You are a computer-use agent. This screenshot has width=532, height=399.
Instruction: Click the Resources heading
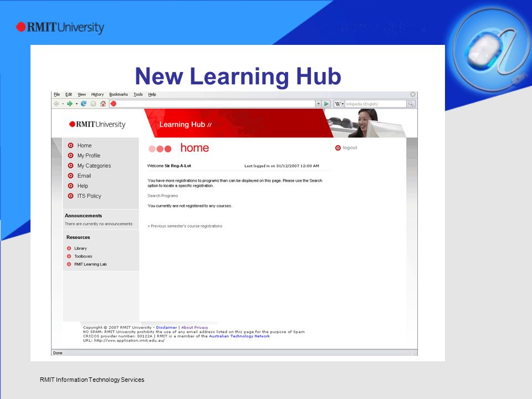point(78,238)
